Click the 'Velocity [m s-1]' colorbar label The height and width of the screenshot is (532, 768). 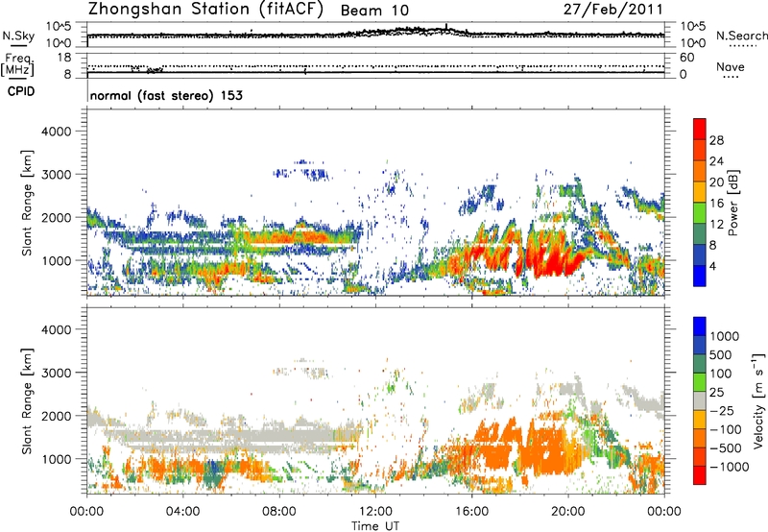click(758, 400)
